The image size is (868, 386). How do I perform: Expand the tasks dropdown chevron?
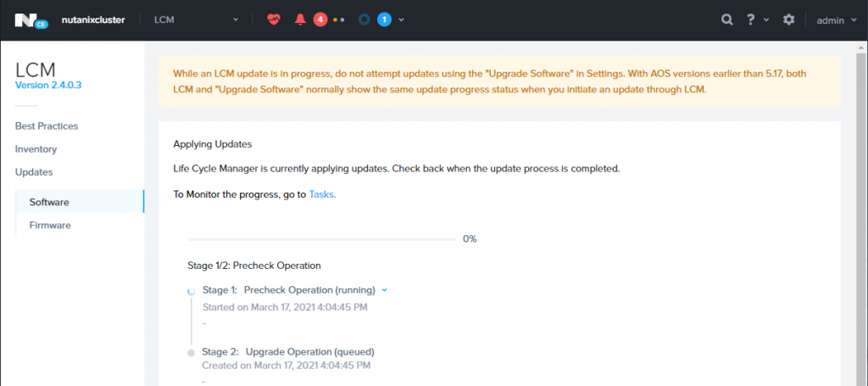tap(401, 20)
